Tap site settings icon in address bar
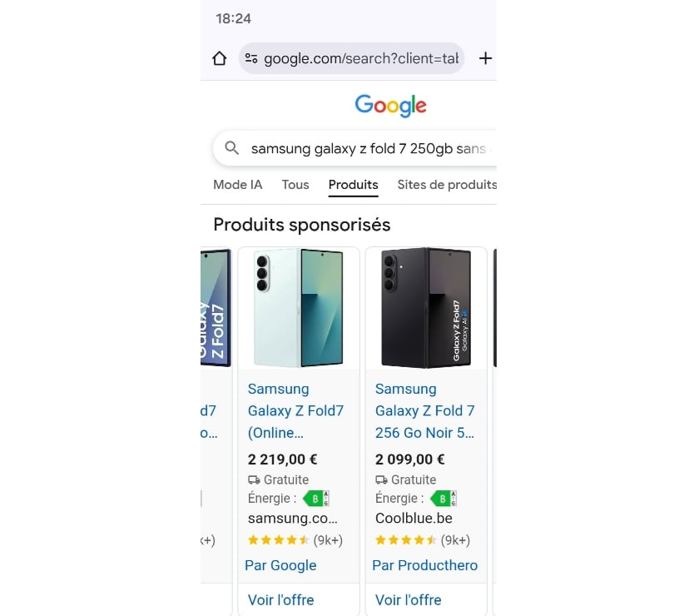This screenshot has width=699, height=616. point(251,58)
